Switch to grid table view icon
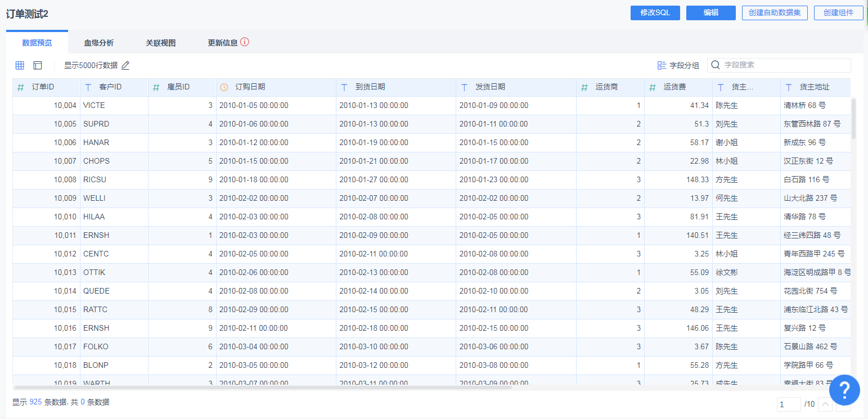This screenshot has width=868, height=419. [20, 65]
